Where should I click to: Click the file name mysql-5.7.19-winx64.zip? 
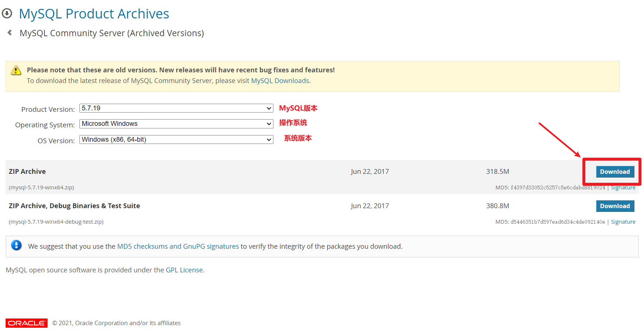[x=41, y=187]
